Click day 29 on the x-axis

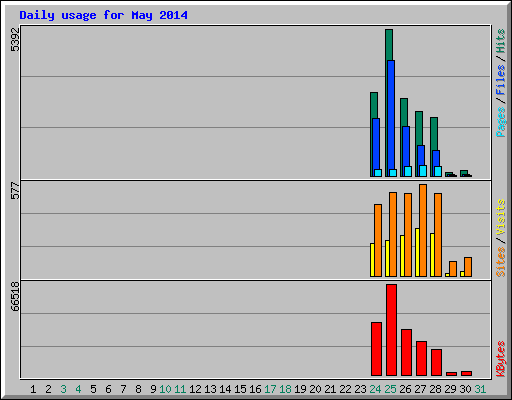[x=450, y=389]
